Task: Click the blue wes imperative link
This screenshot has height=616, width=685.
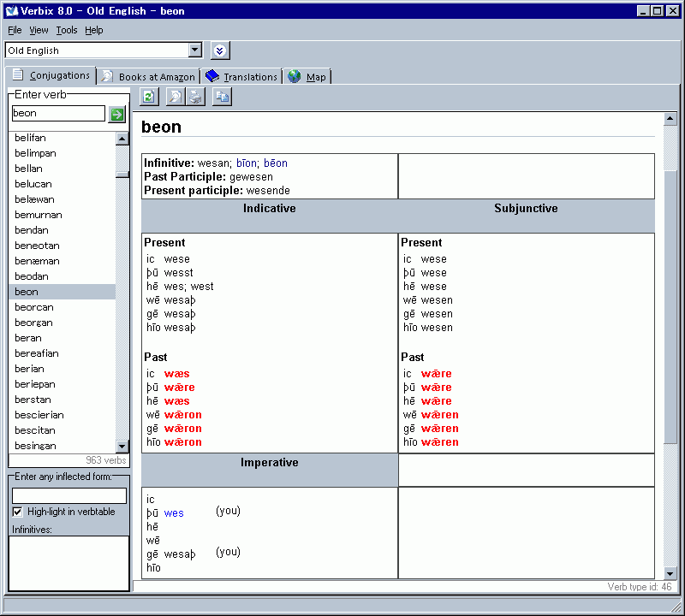Action: click(174, 513)
